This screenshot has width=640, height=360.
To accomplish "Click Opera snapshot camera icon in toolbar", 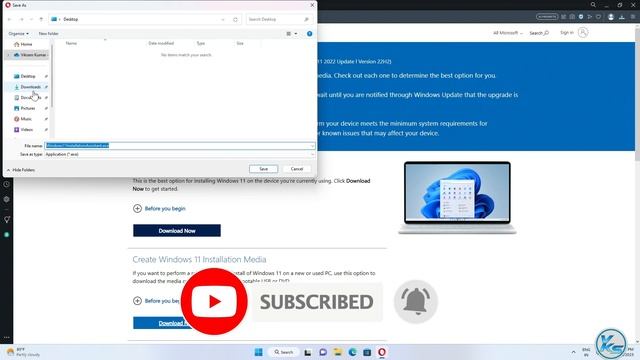I will pyautogui.click(x=572, y=17).
